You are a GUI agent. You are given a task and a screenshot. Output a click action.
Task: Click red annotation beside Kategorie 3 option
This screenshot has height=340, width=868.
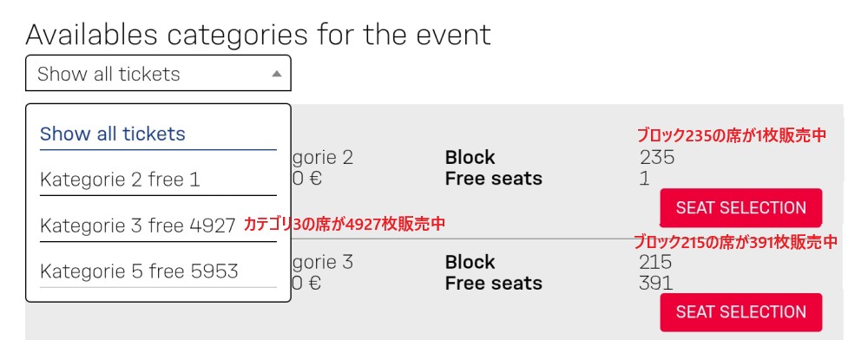point(345,224)
